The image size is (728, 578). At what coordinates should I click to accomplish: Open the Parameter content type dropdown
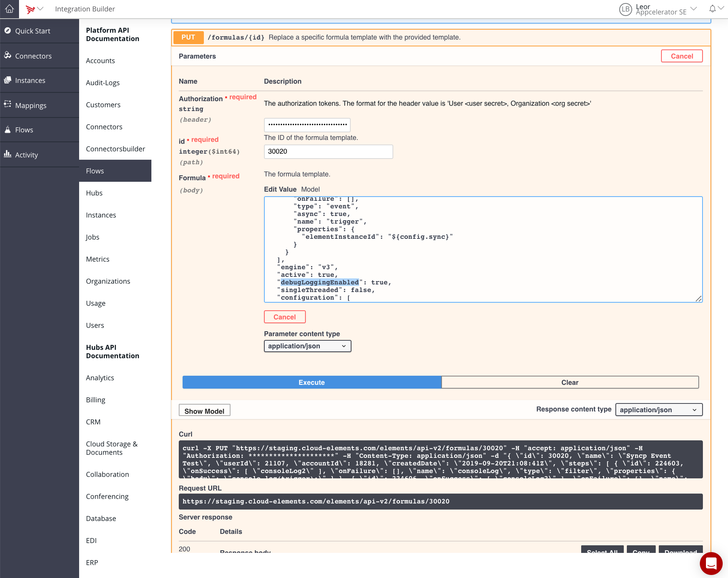tap(307, 346)
